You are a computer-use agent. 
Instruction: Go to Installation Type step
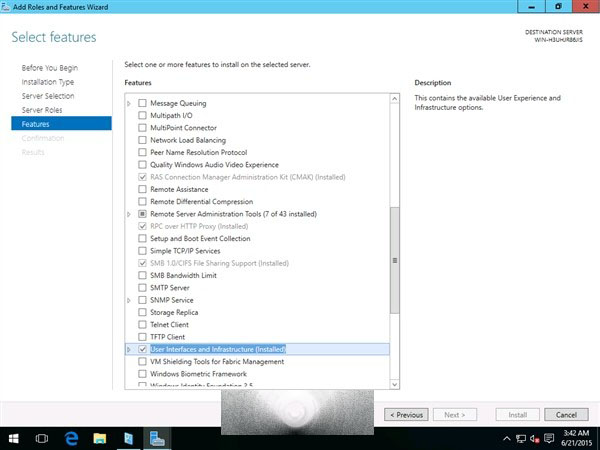[48, 82]
